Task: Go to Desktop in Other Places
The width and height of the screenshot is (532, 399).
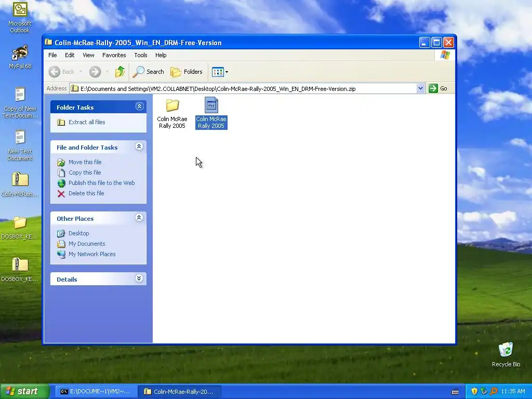Action: (79, 233)
